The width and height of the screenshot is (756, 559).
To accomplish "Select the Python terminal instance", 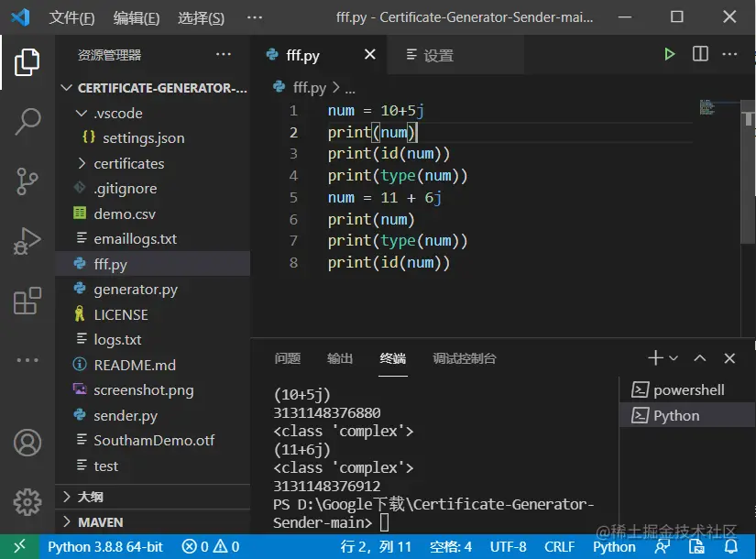I will click(687, 415).
